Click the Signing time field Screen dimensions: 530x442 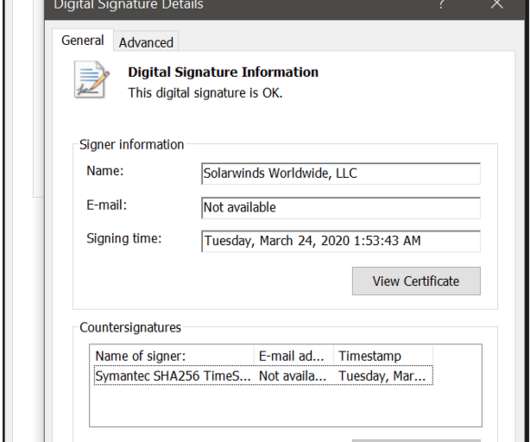tap(341, 241)
